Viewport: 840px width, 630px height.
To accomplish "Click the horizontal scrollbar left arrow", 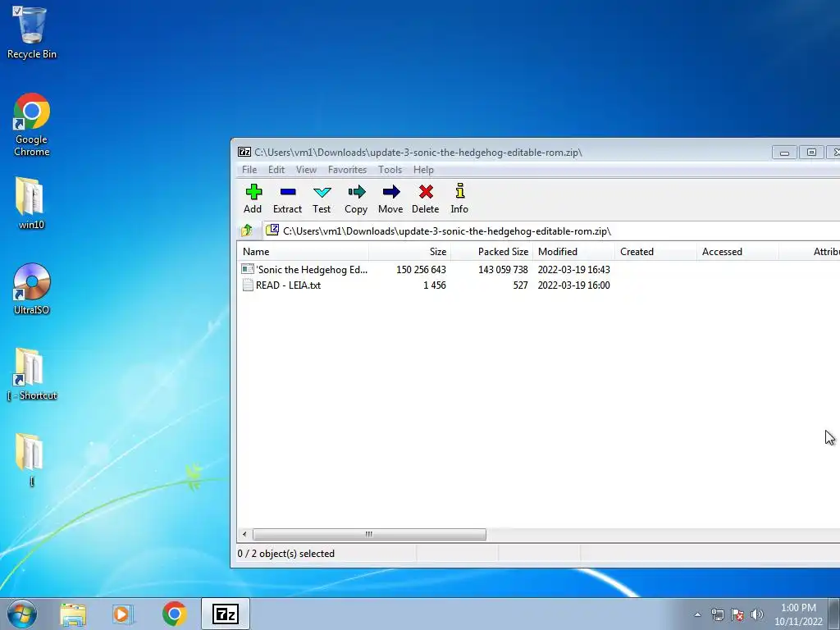I will pos(244,534).
